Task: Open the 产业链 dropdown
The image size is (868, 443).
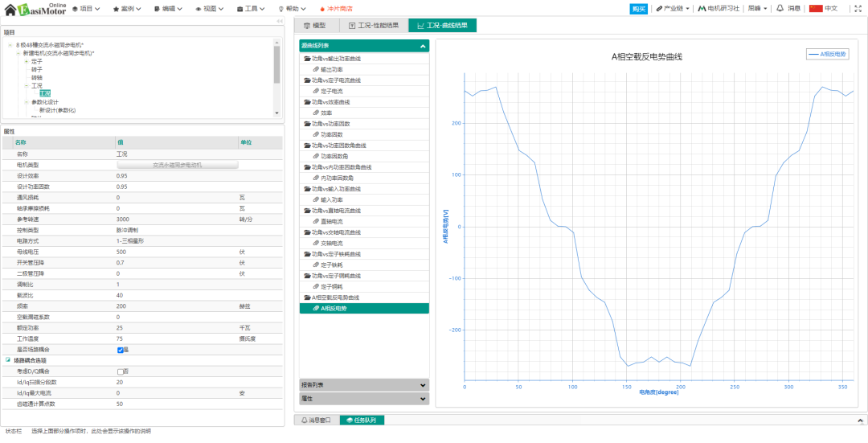Action: (x=672, y=9)
